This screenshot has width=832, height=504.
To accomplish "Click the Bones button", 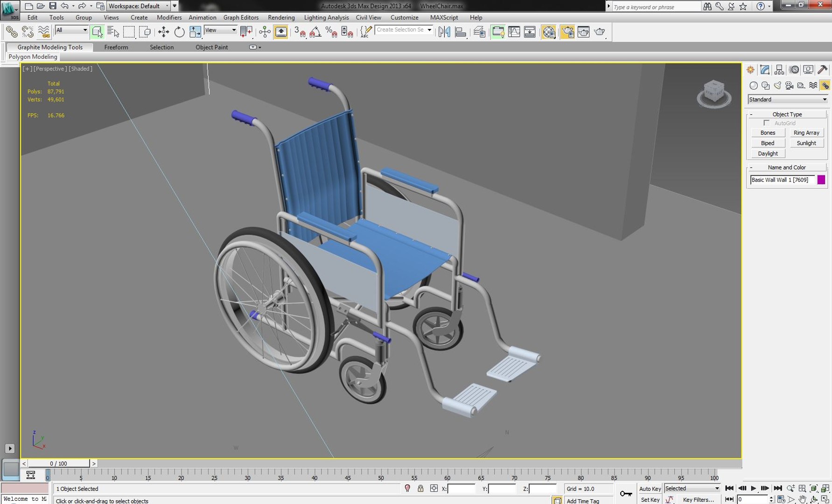I will (x=768, y=133).
